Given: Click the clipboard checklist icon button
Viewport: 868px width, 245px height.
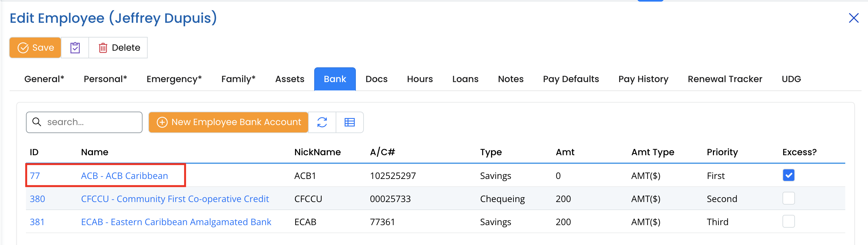Looking at the screenshot, I should 75,47.
